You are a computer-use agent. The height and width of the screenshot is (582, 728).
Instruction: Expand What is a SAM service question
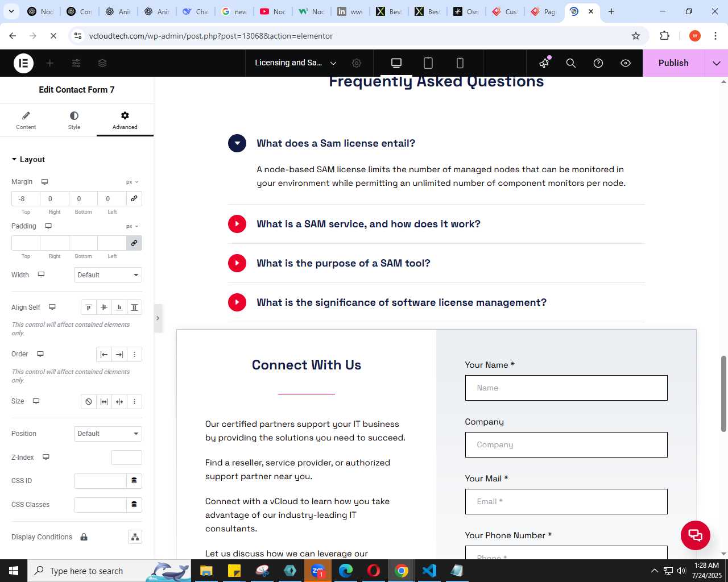[237, 224]
